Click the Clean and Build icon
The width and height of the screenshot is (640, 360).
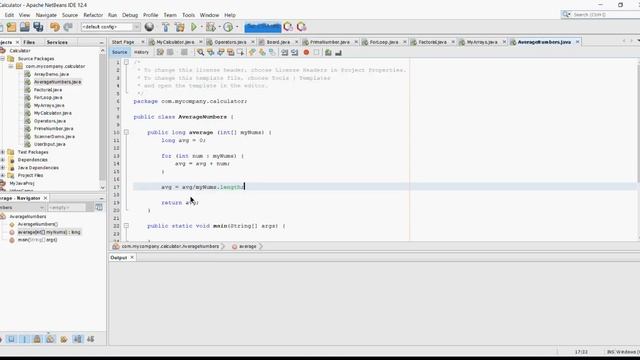coord(180,27)
